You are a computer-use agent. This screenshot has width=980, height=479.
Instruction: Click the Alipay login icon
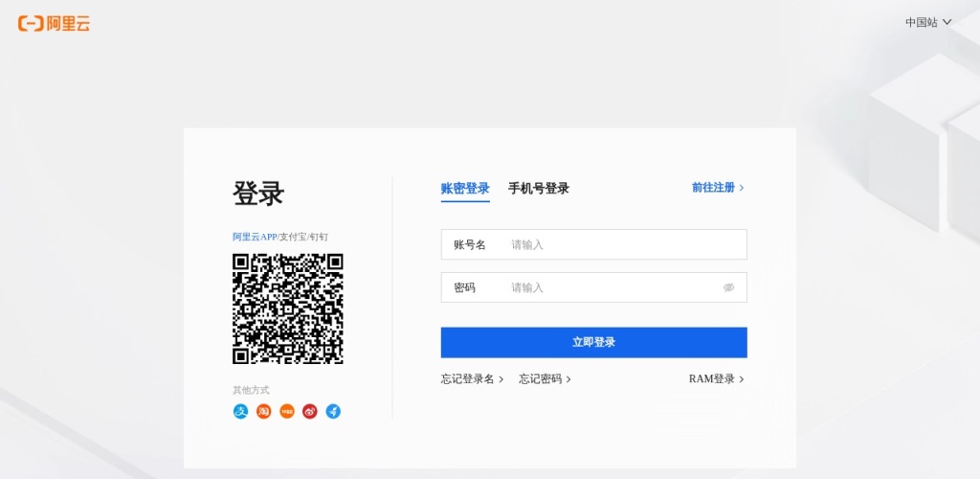(240, 412)
